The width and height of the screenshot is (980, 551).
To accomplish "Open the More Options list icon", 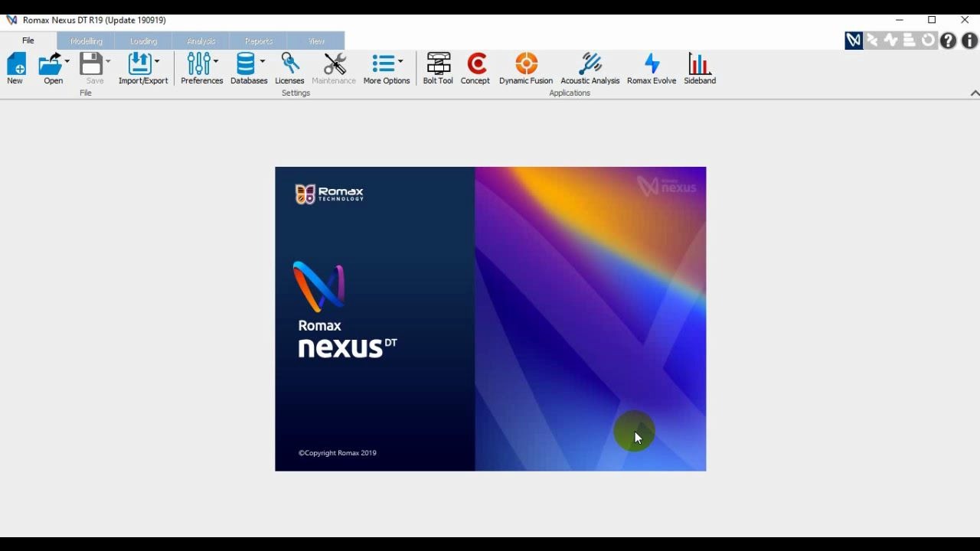I will pos(384,64).
